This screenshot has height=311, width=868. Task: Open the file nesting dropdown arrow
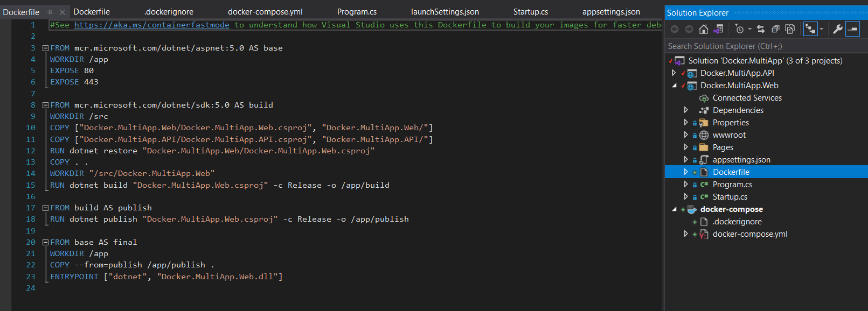point(821,29)
